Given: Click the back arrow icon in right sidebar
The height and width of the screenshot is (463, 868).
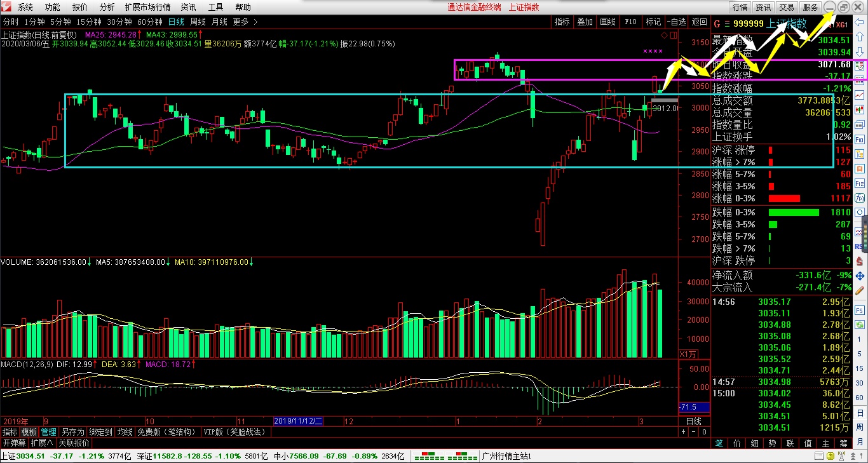Looking at the screenshot, I should pos(860,22).
